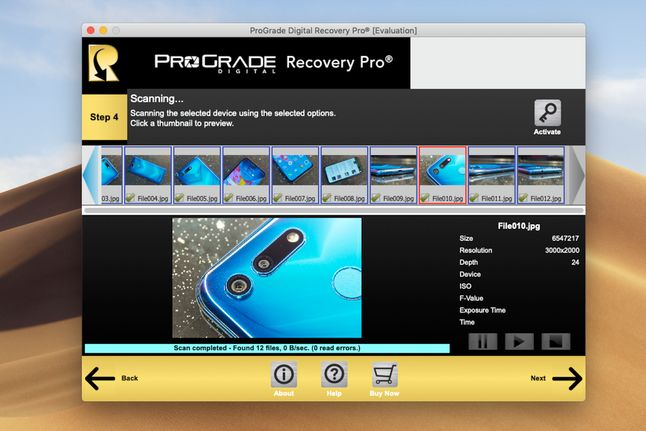Open the Help question mark icon
This screenshot has height=431, width=646.
tap(334, 374)
